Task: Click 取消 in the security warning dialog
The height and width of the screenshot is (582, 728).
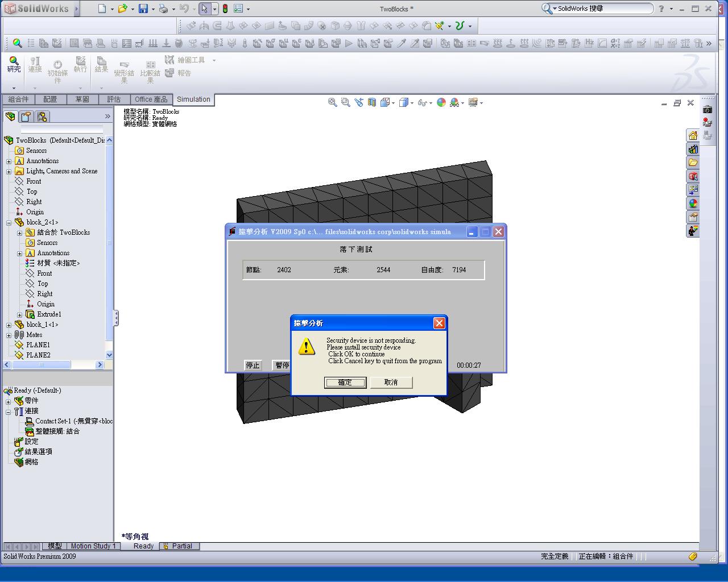Action: click(x=391, y=383)
